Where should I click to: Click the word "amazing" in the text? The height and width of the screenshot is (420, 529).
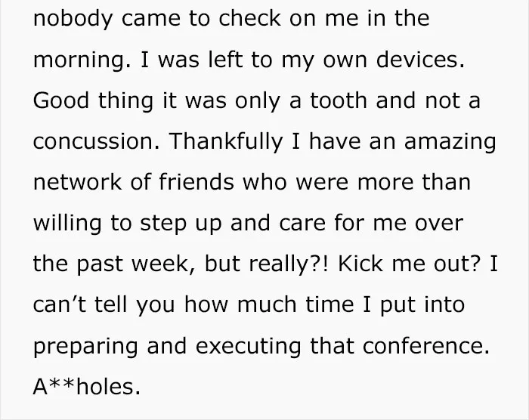coord(450,141)
